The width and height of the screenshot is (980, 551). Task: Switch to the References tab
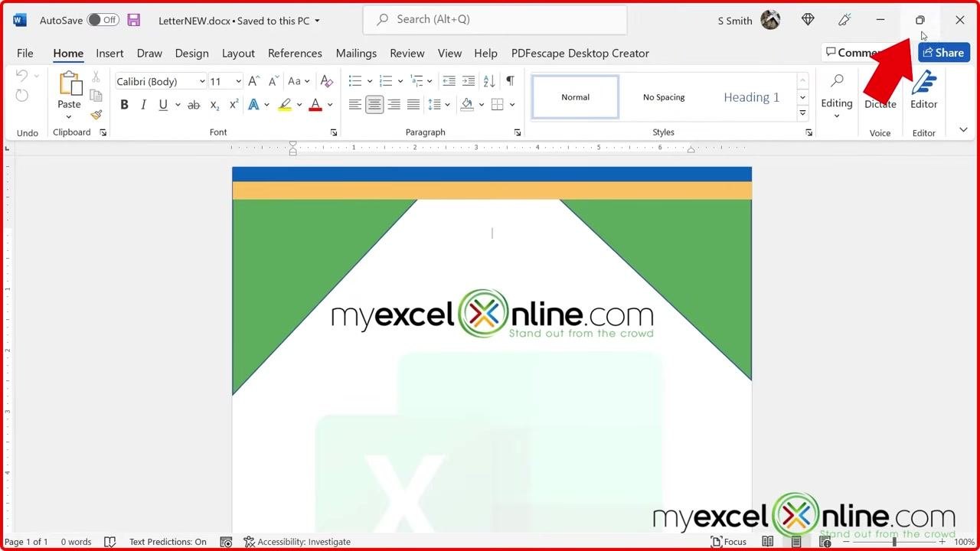295,53
